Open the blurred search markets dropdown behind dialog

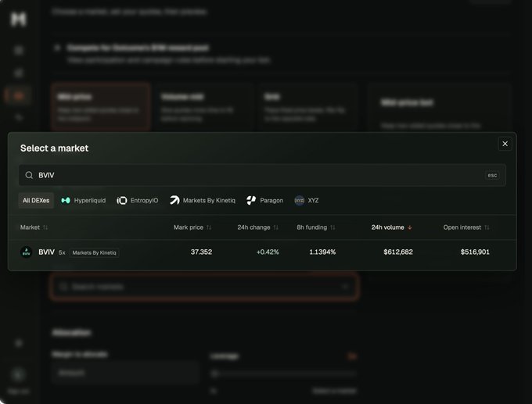(204, 287)
